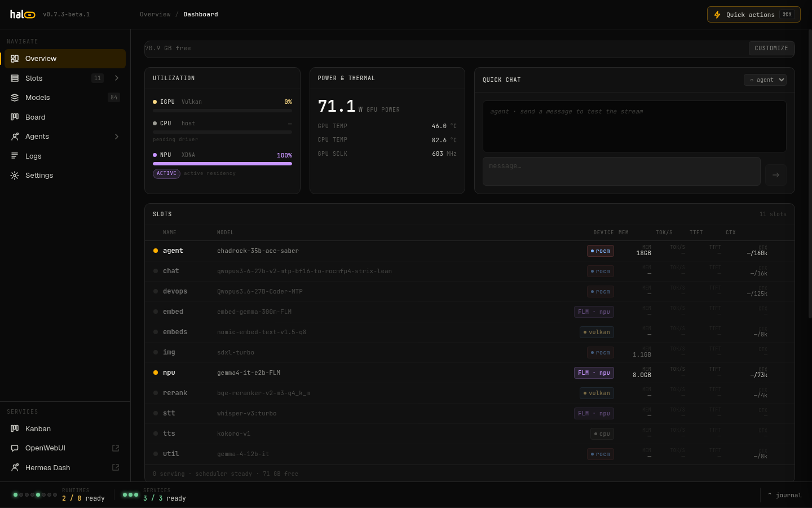The image size is (812, 508).
Task: Click the ACTIVE badge under NPU
Action: point(166,174)
